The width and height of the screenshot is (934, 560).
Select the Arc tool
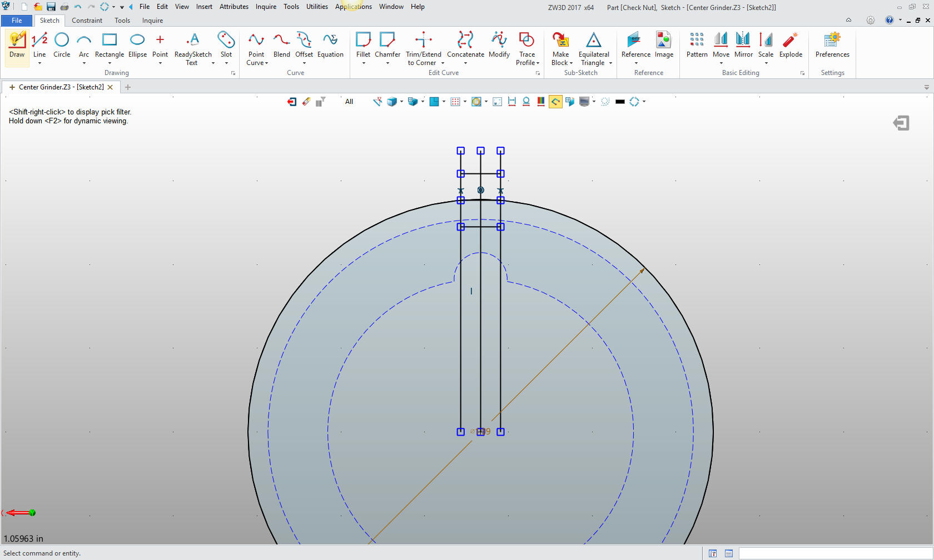(84, 44)
